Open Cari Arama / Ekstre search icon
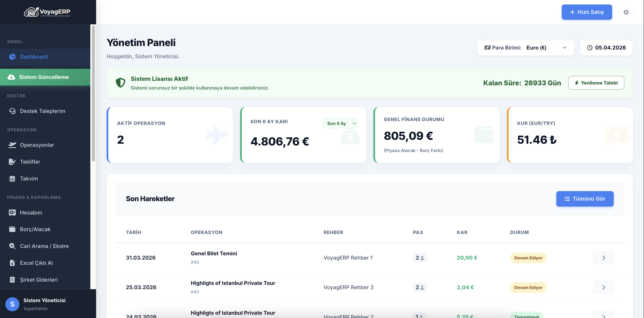 12,246
